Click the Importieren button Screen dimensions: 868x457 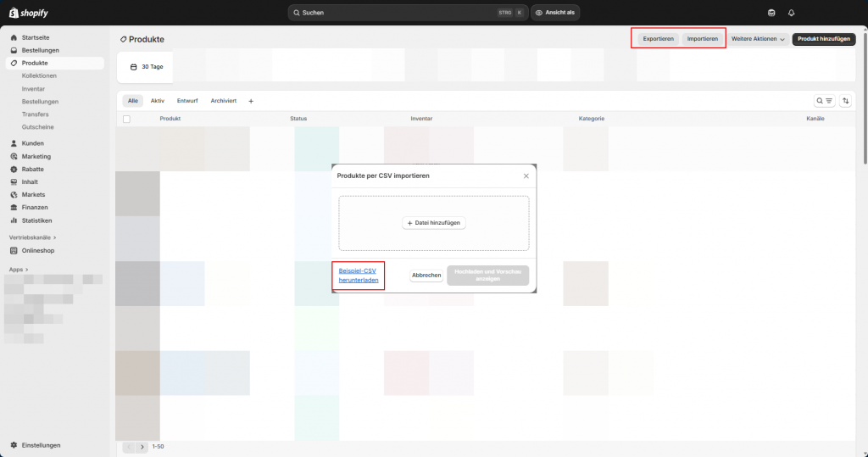(703, 39)
